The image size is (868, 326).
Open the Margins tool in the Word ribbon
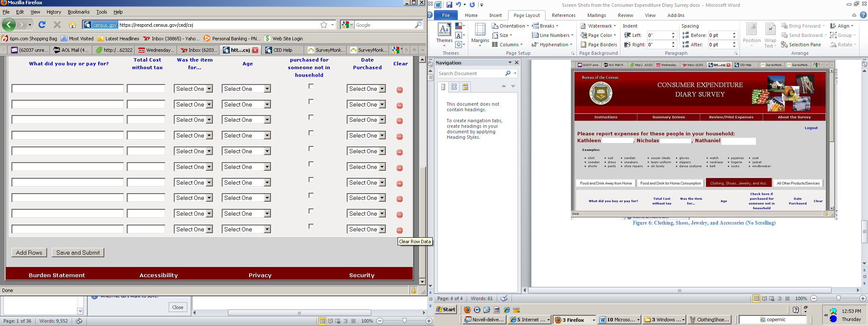pyautogui.click(x=480, y=34)
